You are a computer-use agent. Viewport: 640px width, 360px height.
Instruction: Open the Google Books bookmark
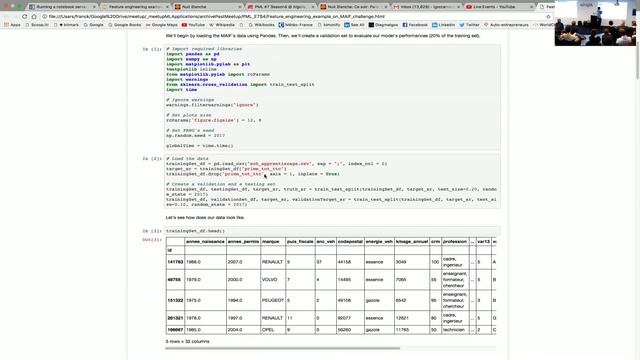[x=124, y=25]
